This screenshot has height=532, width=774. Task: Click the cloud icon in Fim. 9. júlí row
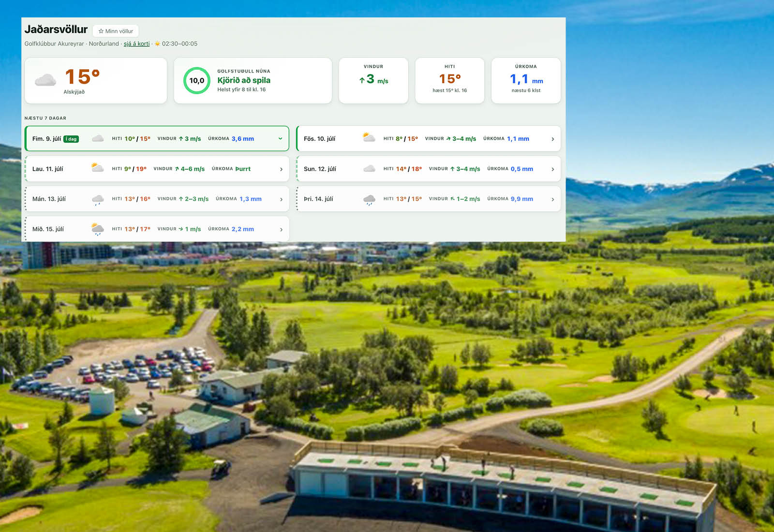click(98, 138)
